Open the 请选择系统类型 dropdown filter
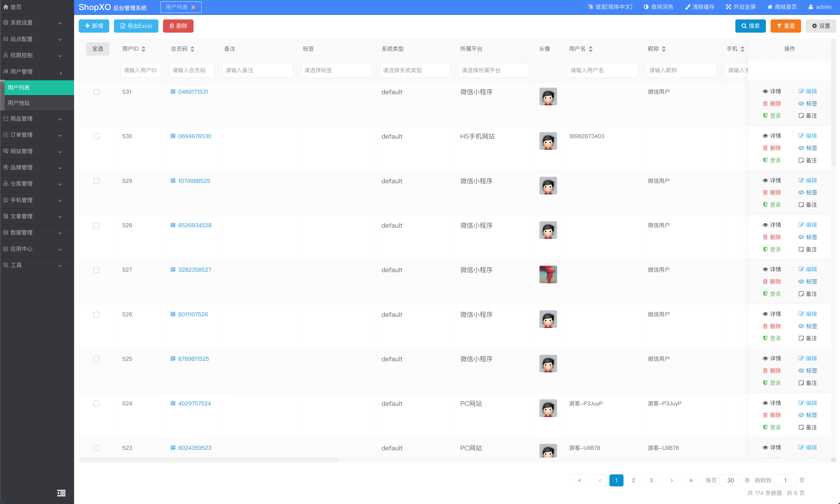The width and height of the screenshot is (840, 504). (x=415, y=70)
